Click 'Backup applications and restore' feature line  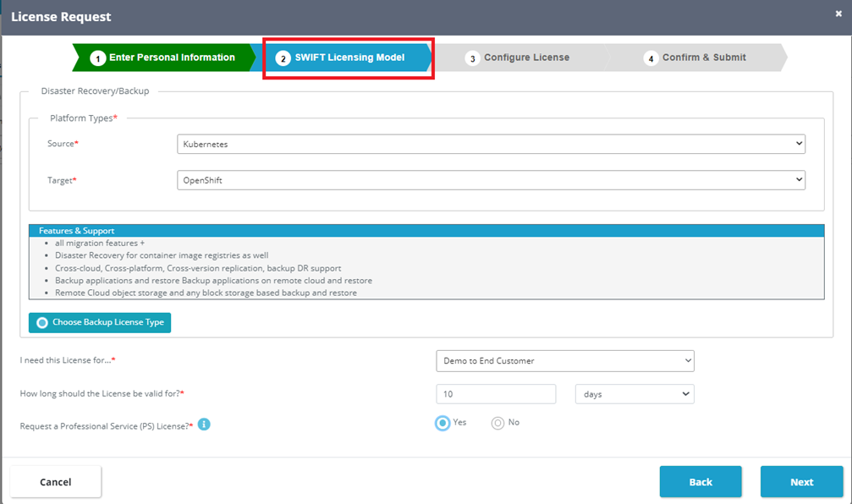click(x=213, y=281)
